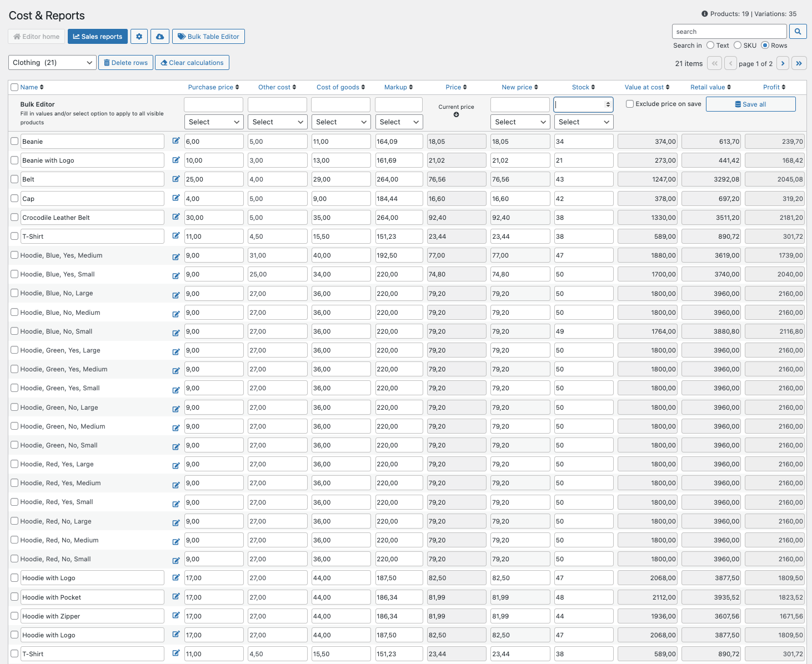The height and width of the screenshot is (664, 812).
Task: Expand Purchase price bulk Select dropdown
Action: (x=213, y=122)
